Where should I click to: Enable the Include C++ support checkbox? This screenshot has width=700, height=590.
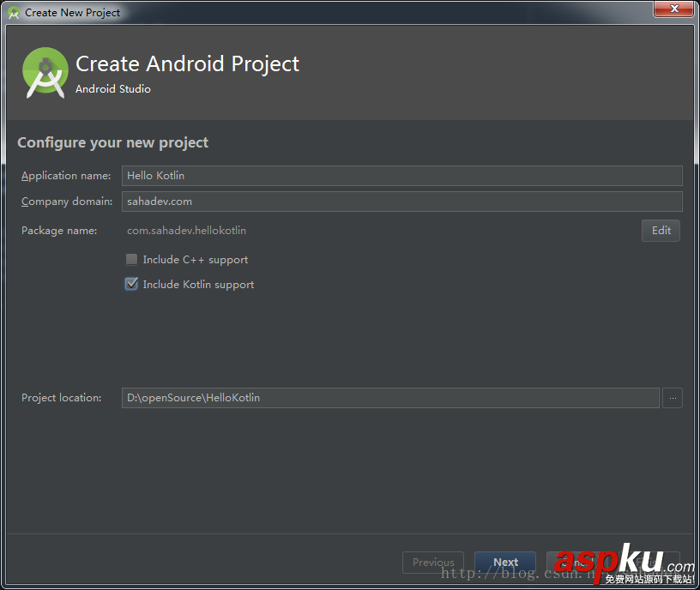point(131,259)
